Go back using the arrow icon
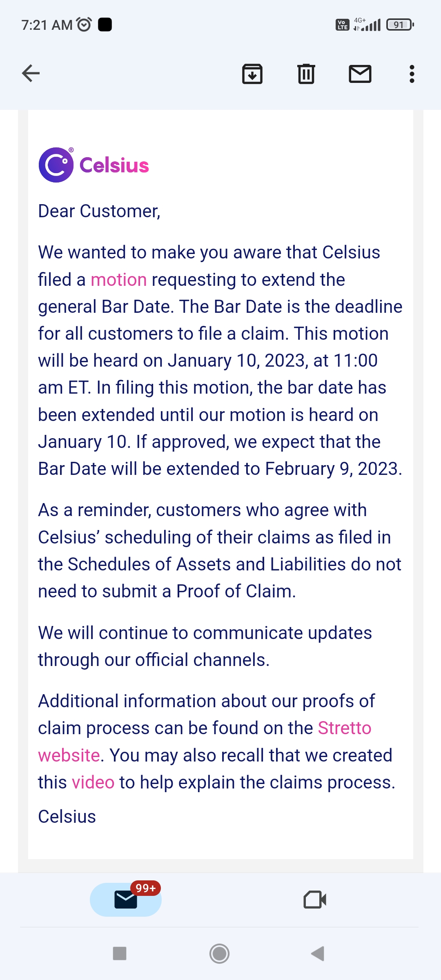This screenshot has height=980, width=441. [31, 73]
